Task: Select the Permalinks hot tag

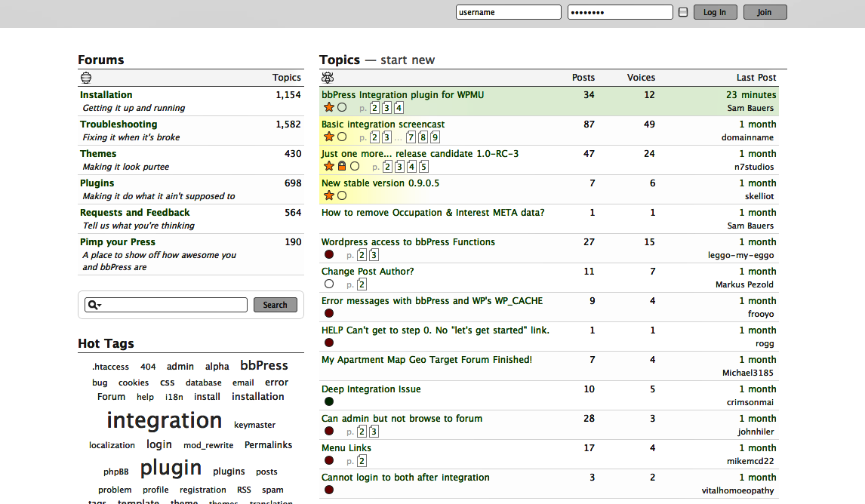Action: (269, 445)
